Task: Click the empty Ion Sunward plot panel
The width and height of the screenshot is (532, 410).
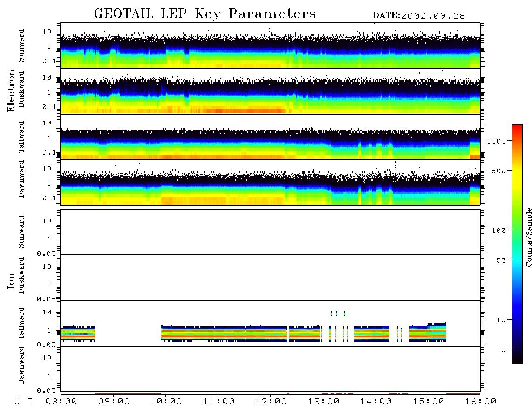Action: [x=270, y=232]
